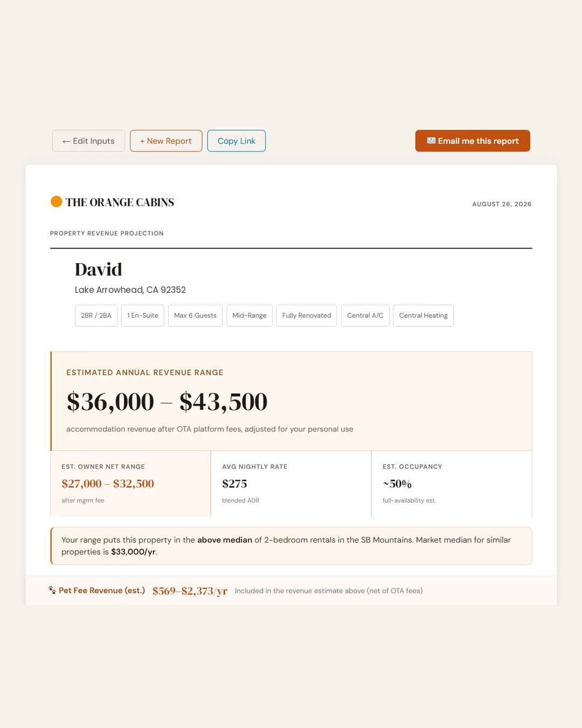
Task: Click the orange circle logo icon
Action: click(56, 202)
